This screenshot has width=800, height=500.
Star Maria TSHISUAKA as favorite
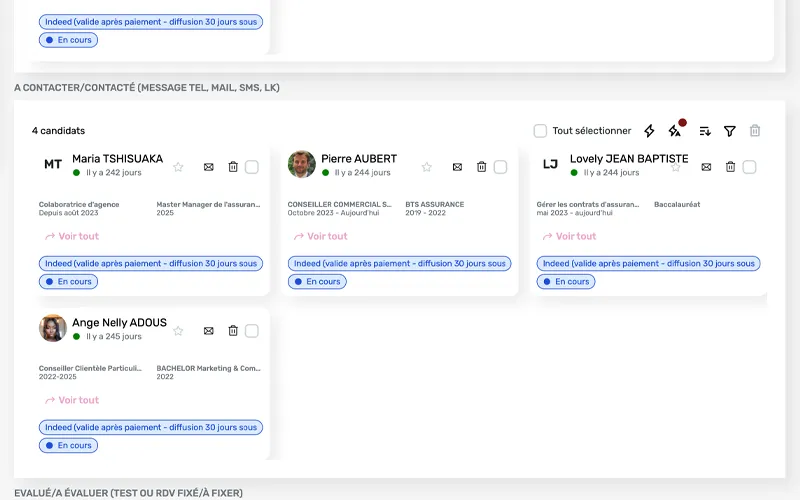click(x=178, y=167)
